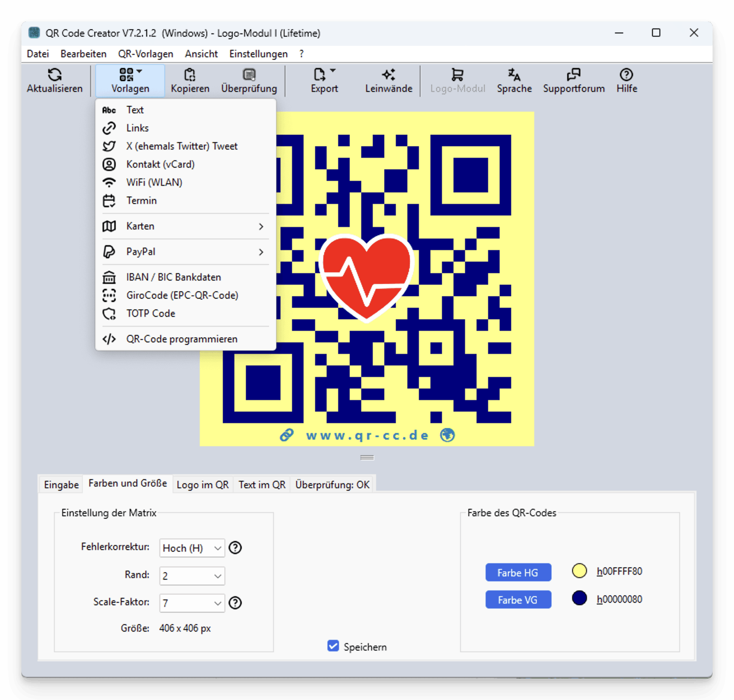Image resolution: width=734 pixels, height=700 pixels.
Task: Open the Text im QR tab
Action: coord(262,485)
